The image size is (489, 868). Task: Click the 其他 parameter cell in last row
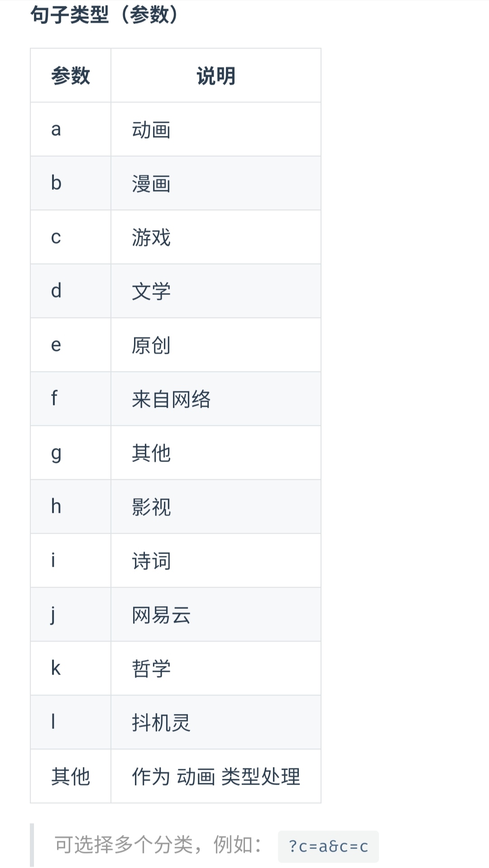(71, 776)
